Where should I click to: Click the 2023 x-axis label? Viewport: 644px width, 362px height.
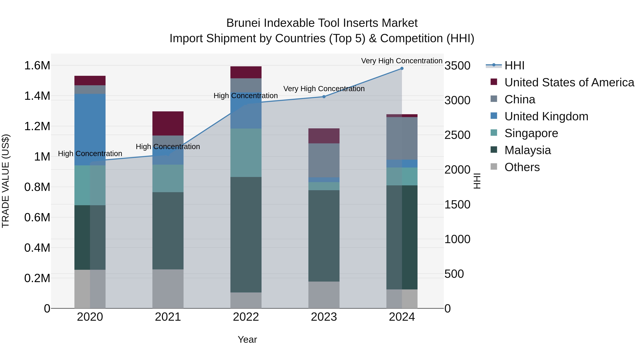pos(324,317)
